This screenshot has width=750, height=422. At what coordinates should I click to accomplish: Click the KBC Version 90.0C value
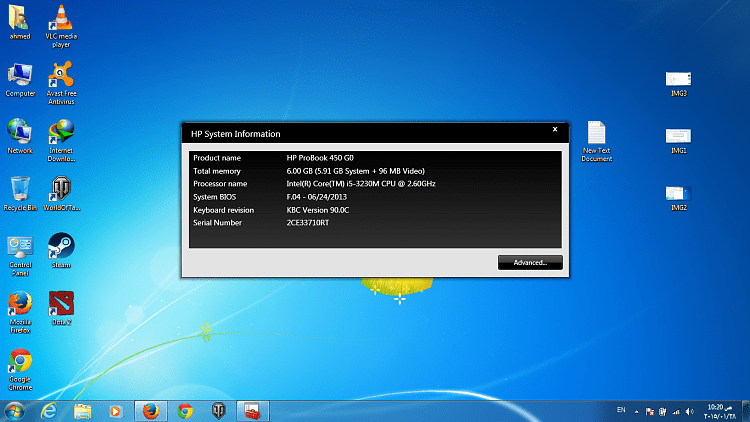(x=318, y=210)
